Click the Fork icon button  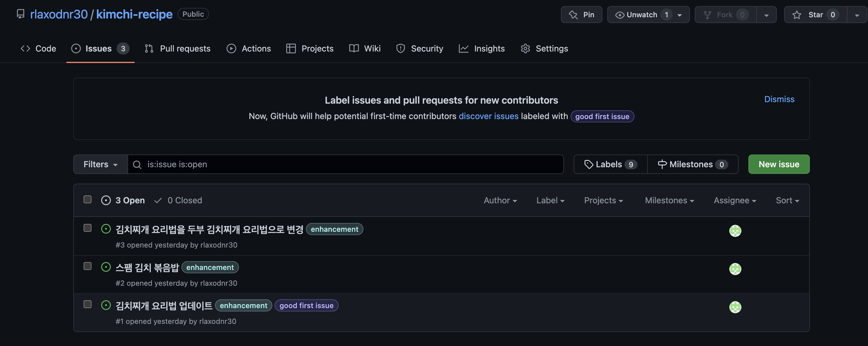click(707, 15)
